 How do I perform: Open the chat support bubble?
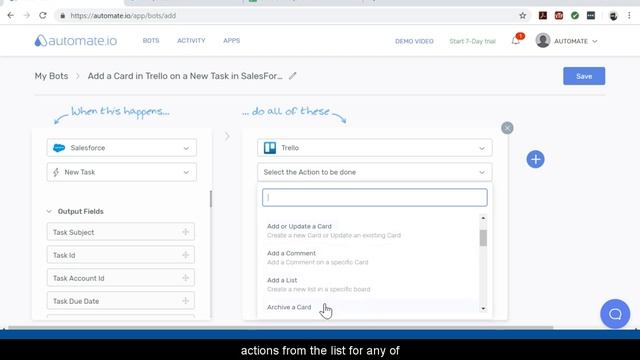click(615, 314)
